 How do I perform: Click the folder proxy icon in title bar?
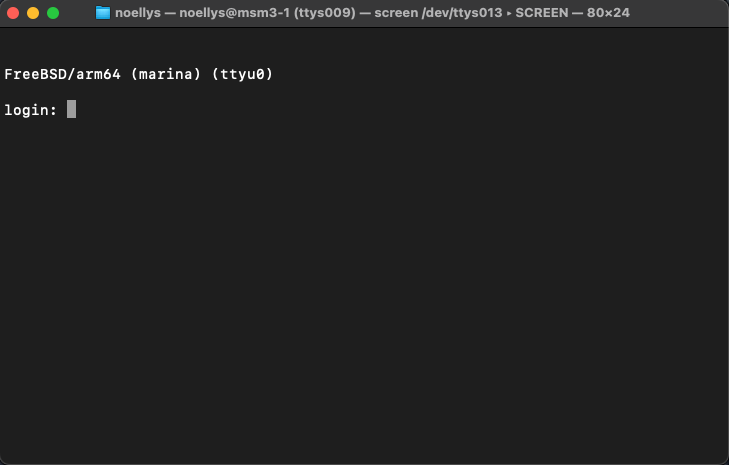(103, 13)
